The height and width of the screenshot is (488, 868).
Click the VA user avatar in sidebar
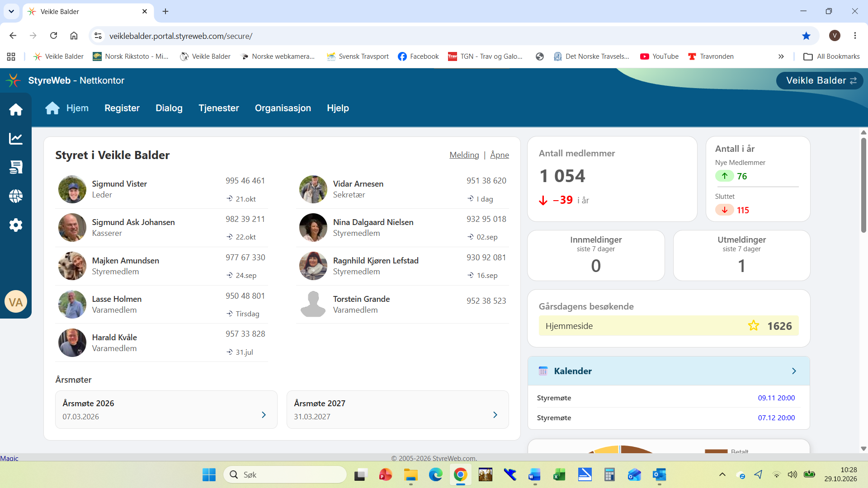pos(16,302)
